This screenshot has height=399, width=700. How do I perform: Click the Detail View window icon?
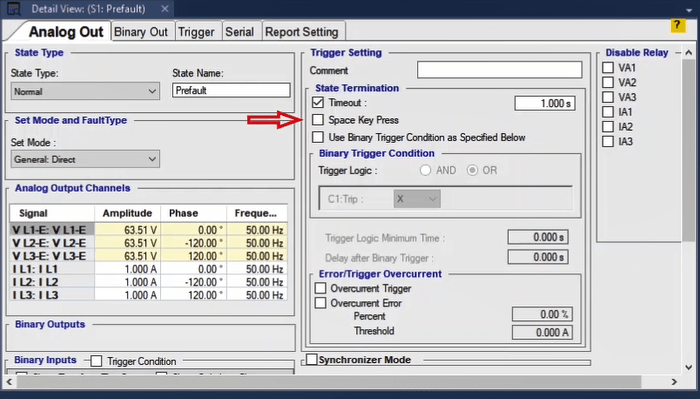(x=14, y=8)
